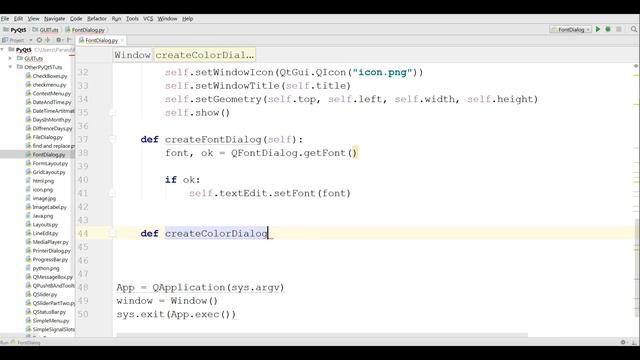
Task: Select FormLayout.py in project tree
Action: 50,163
